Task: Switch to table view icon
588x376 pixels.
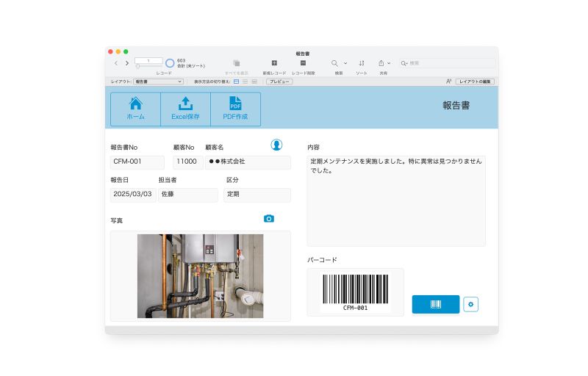Action: coord(254,82)
